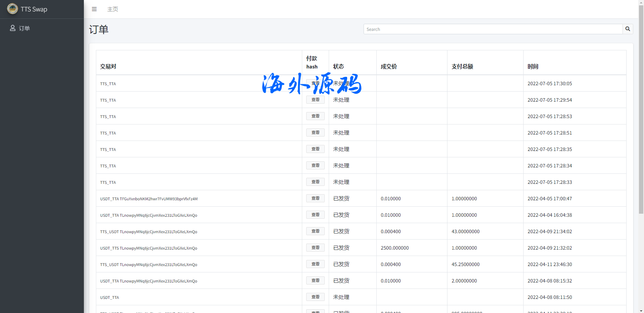Screen dimensions: 644x313
Task: View hash for 2022-04-04 16:04:38 order
Action: pos(315,215)
